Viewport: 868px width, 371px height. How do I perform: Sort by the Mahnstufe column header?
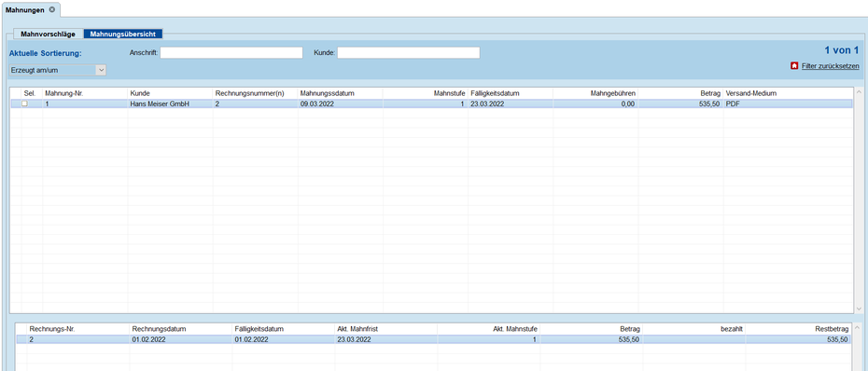click(x=426, y=93)
